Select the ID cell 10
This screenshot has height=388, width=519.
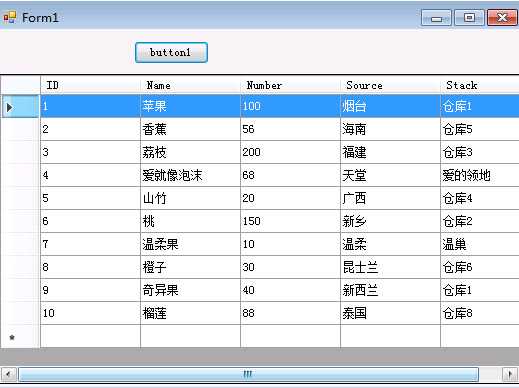pyautogui.click(x=90, y=313)
